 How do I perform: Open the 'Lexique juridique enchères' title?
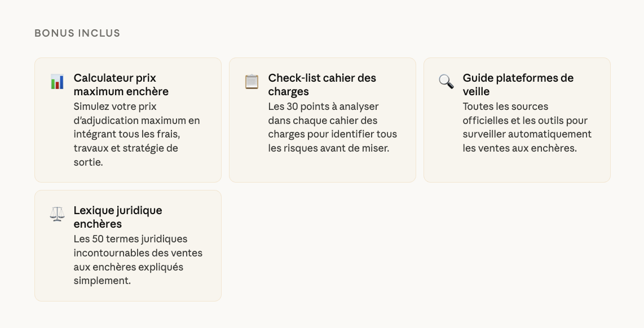pyautogui.click(x=117, y=217)
